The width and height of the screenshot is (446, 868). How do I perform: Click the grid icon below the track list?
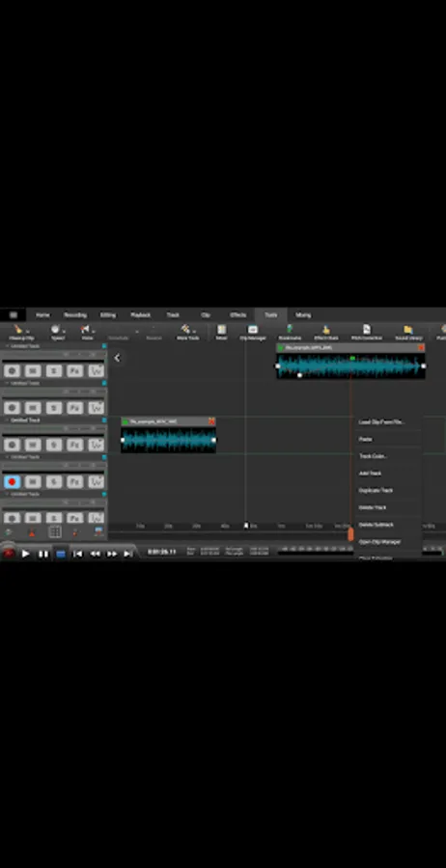[x=55, y=532]
